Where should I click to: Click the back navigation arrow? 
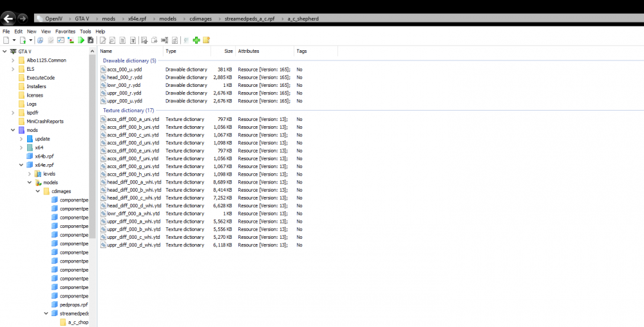[x=8, y=19]
